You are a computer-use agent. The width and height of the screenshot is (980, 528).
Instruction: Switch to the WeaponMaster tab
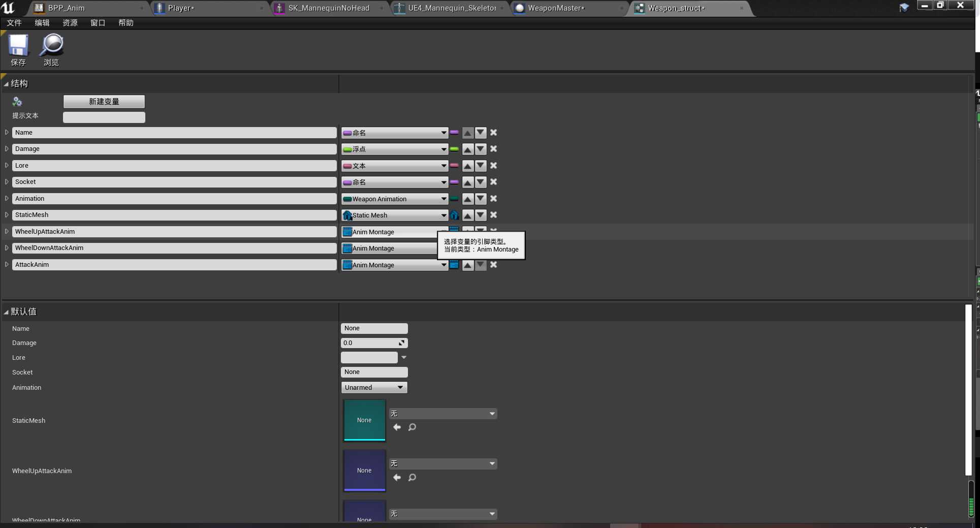click(569, 8)
